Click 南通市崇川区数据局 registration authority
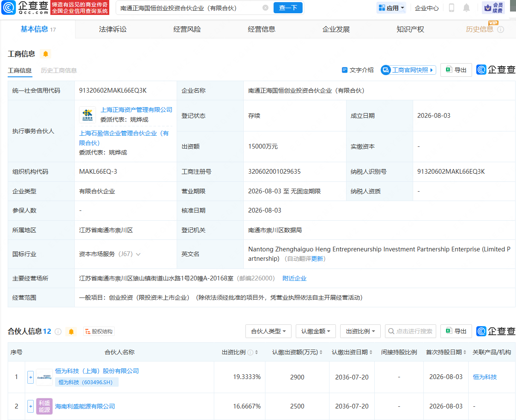This screenshot has height=420, width=516. click(275, 230)
